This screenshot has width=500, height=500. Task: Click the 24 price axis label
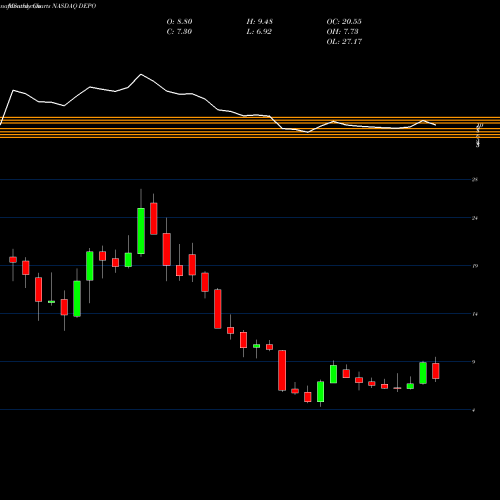tap(475, 218)
